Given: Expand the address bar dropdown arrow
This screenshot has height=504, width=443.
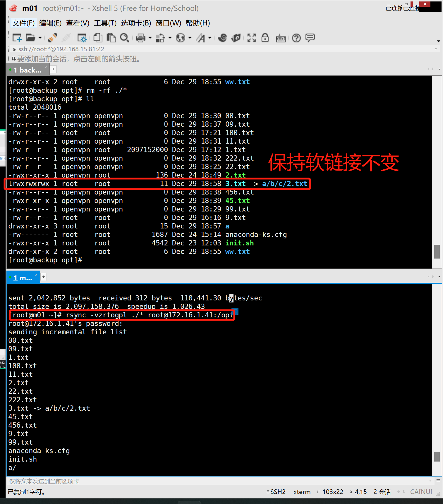Looking at the screenshot, I should click(436, 49).
